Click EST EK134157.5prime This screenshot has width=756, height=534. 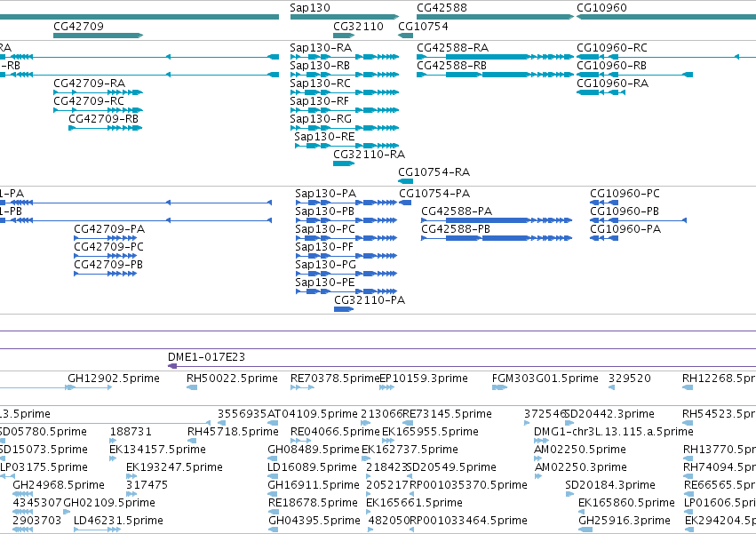[x=157, y=450]
